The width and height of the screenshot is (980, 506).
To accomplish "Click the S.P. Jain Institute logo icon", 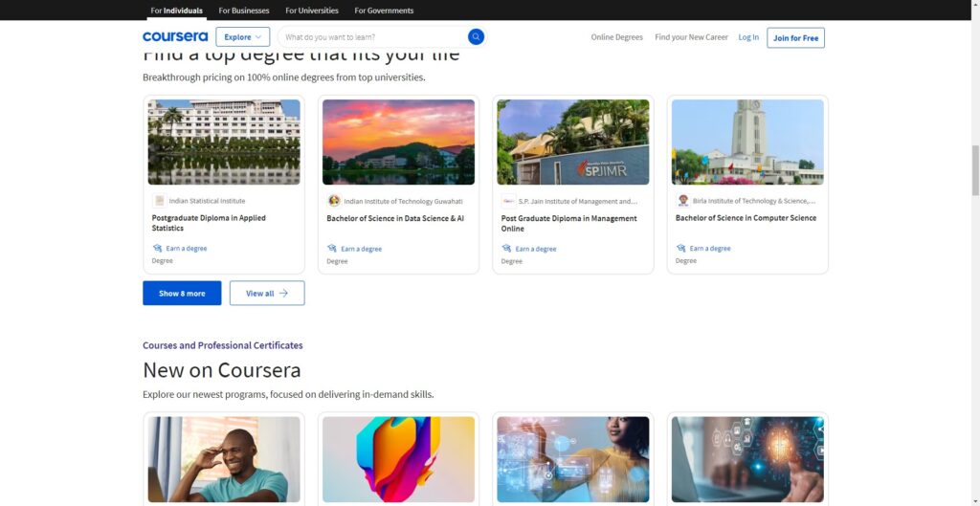I will pyautogui.click(x=508, y=201).
